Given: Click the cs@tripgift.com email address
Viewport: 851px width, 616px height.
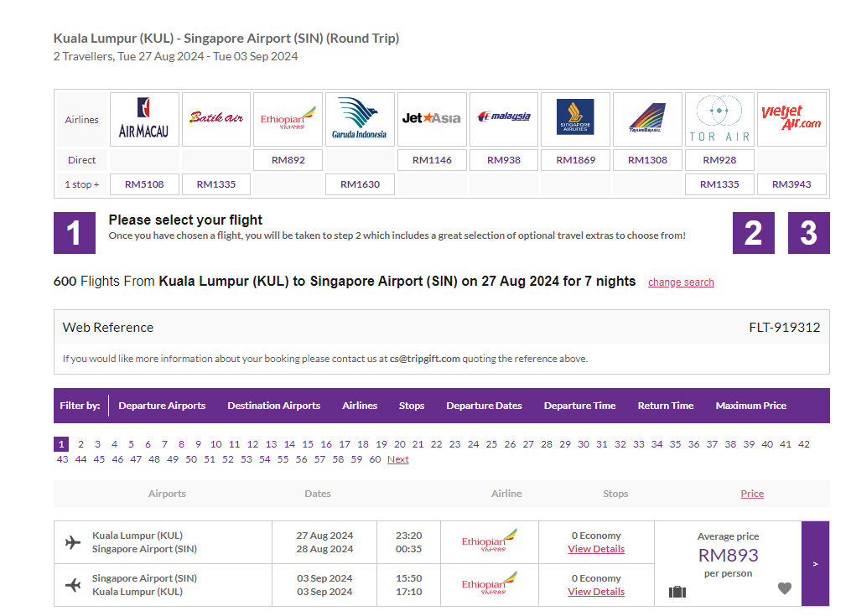Looking at the screenshot, I should click(x=424, y=359).
